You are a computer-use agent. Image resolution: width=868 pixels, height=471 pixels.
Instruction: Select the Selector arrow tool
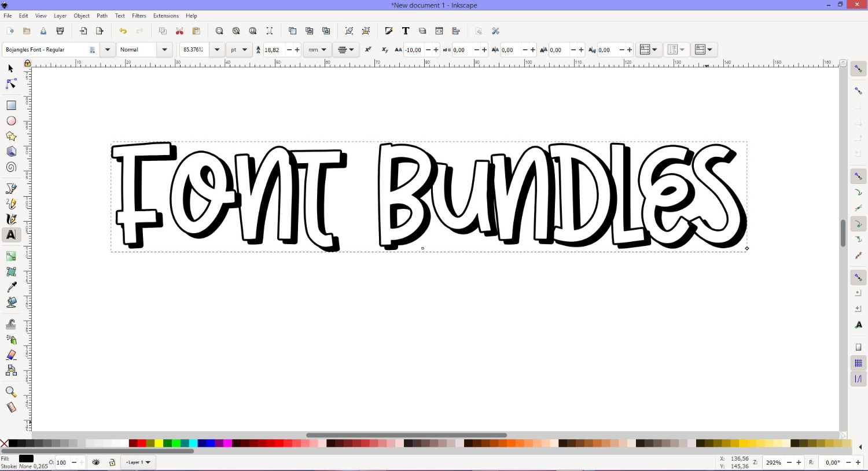11,68
